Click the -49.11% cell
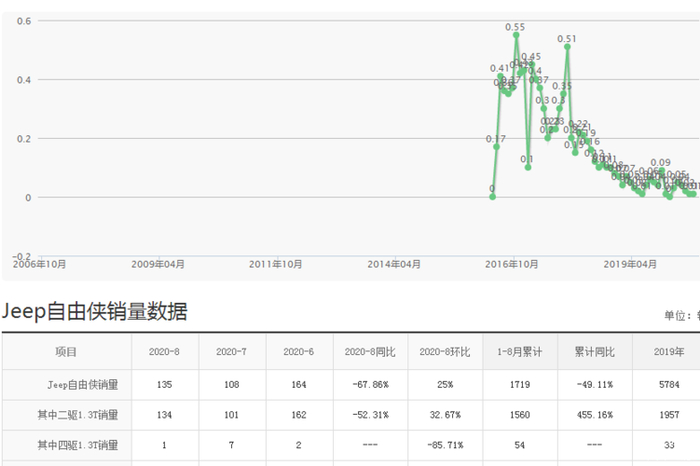This screenshot has width=700, height=466. [x=595, y=385]
